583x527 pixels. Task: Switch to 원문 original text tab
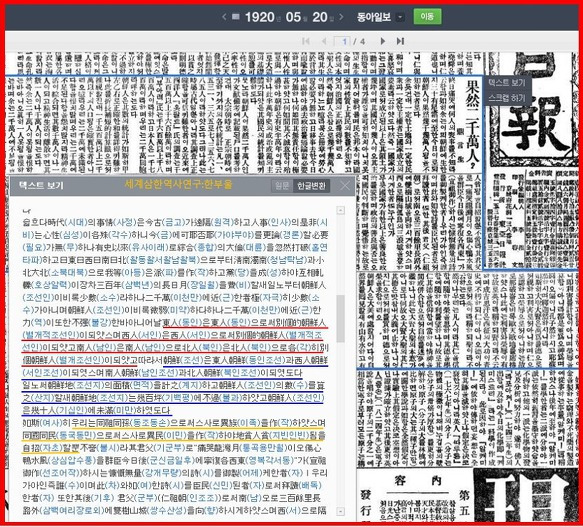point(282,186)
